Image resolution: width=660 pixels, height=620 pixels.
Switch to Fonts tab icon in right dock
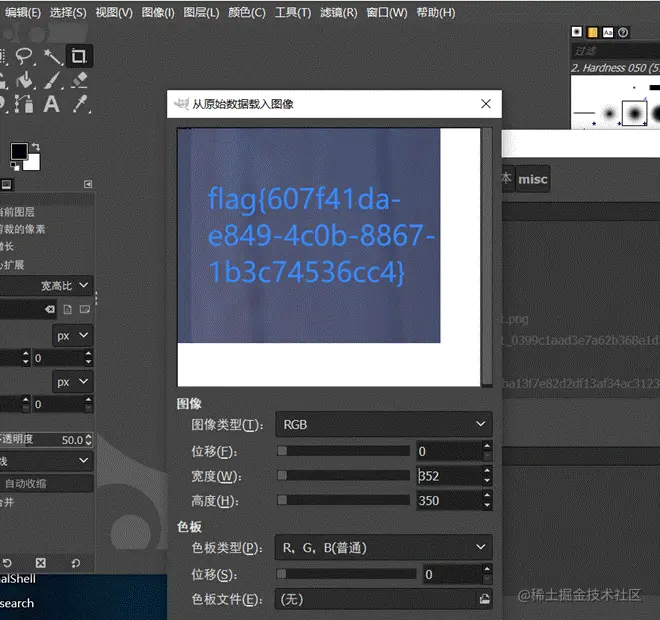point(608,32)
